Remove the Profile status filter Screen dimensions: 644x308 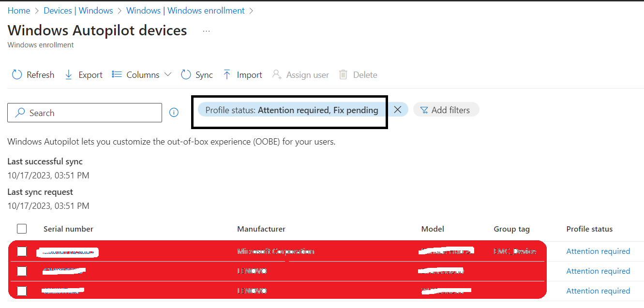coord(398,110)
